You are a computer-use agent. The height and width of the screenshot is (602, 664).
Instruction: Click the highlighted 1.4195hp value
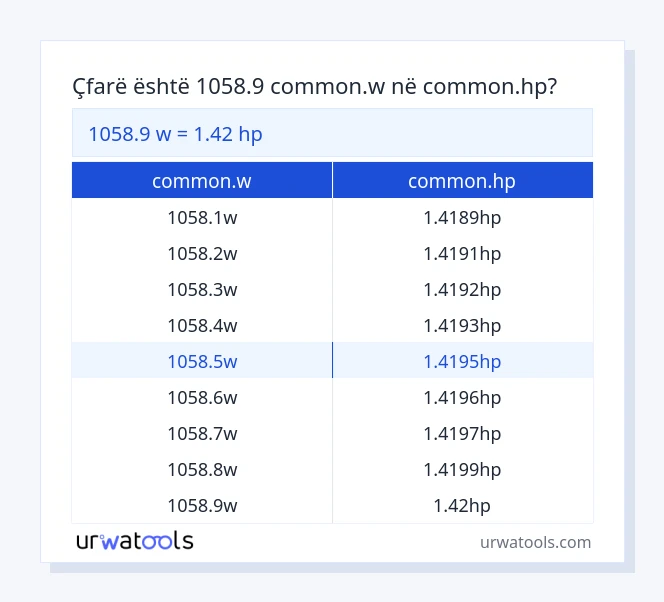pos(462,361)
